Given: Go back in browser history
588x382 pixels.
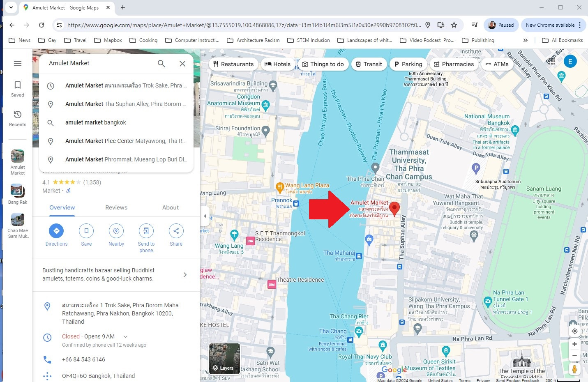Looking at the screenshot, I should (12, 25).
